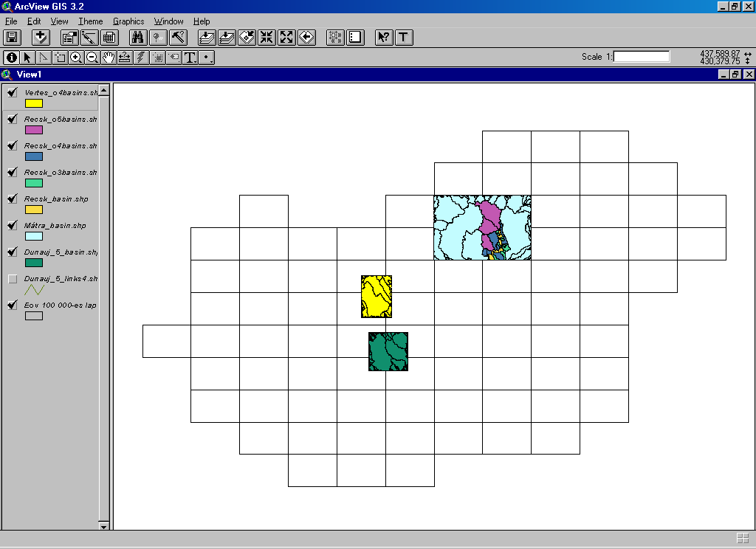The image size is (756, 549).
Task: Open the Theme menu
Action: (x=91, y=21)
